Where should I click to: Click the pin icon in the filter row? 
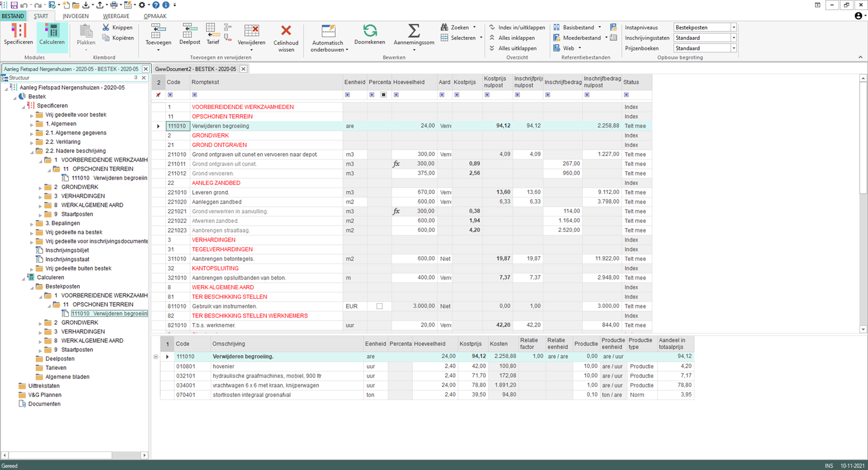pos(159,95)
